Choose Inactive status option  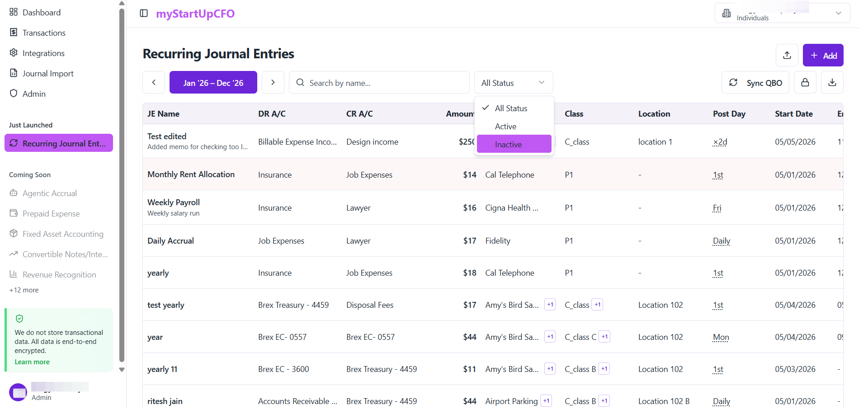pyautogui.click(x=514, y=144)
